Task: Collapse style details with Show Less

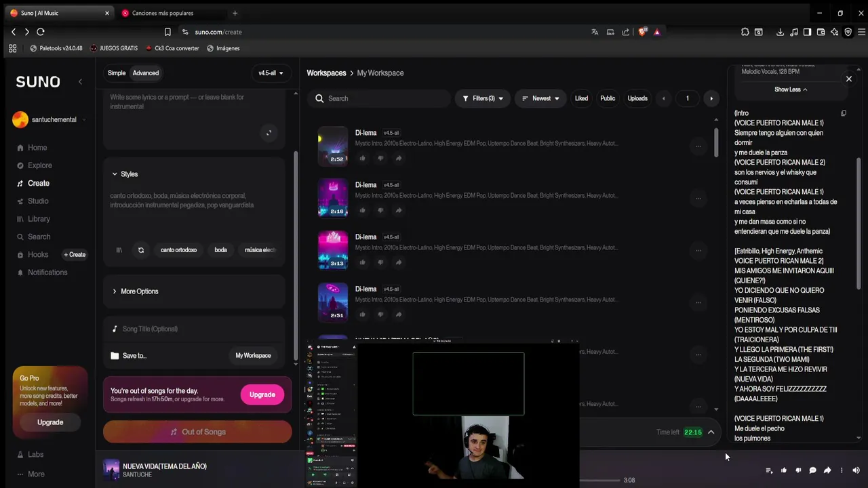Action: [791, 89]
